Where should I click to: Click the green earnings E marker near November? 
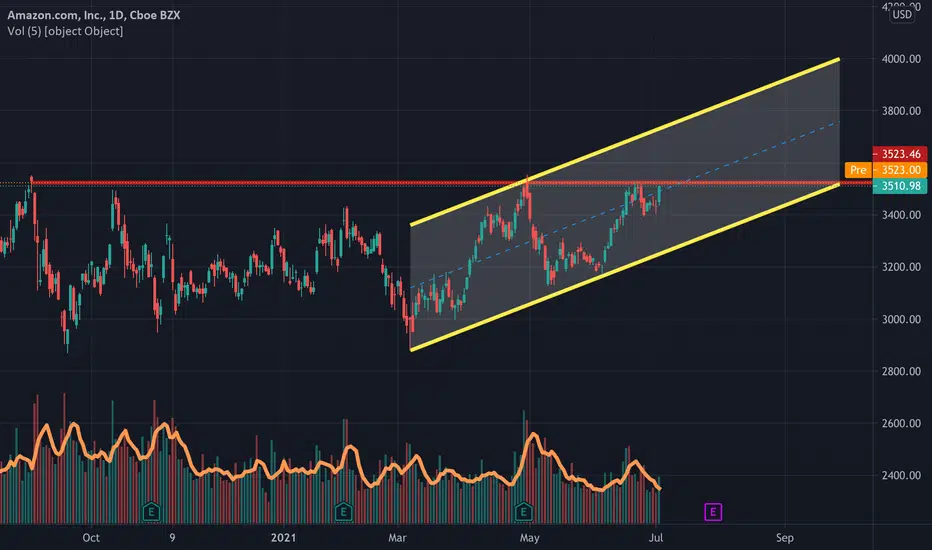tap(152, 511)
